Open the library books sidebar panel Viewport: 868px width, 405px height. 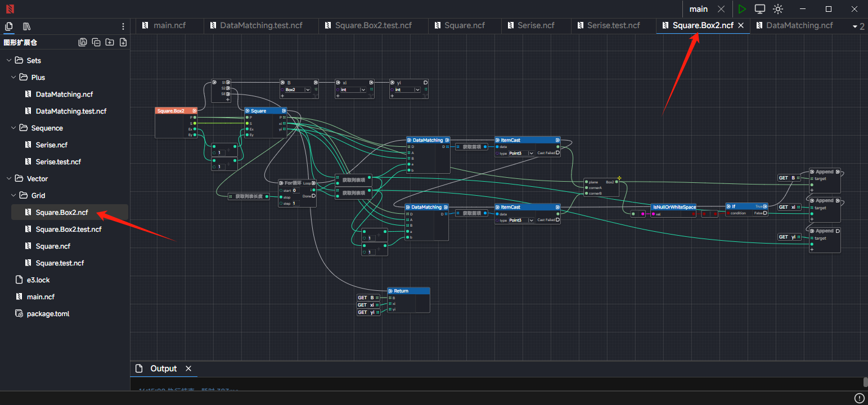point(26,26)
